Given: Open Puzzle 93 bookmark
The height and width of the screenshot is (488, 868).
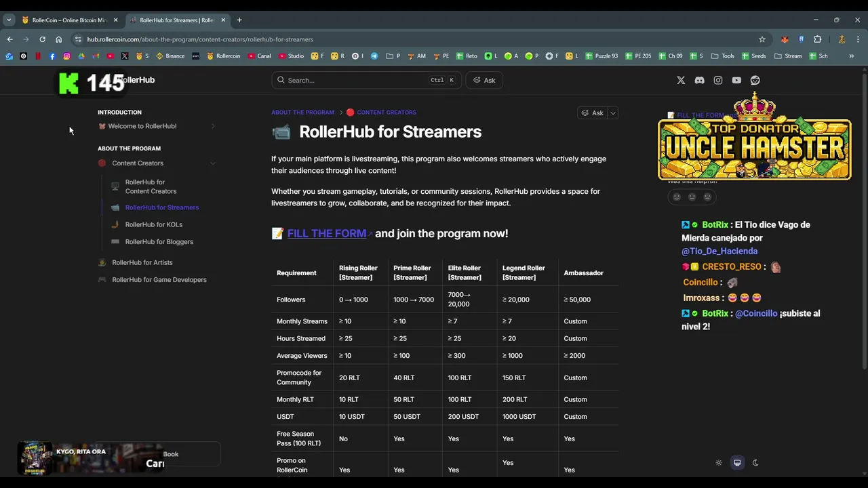Looking at the screenshot, I should pyautogui.click(x=601, y=56).
